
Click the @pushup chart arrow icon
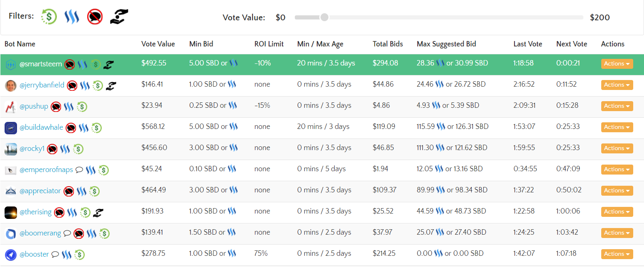tap(10, 107)
